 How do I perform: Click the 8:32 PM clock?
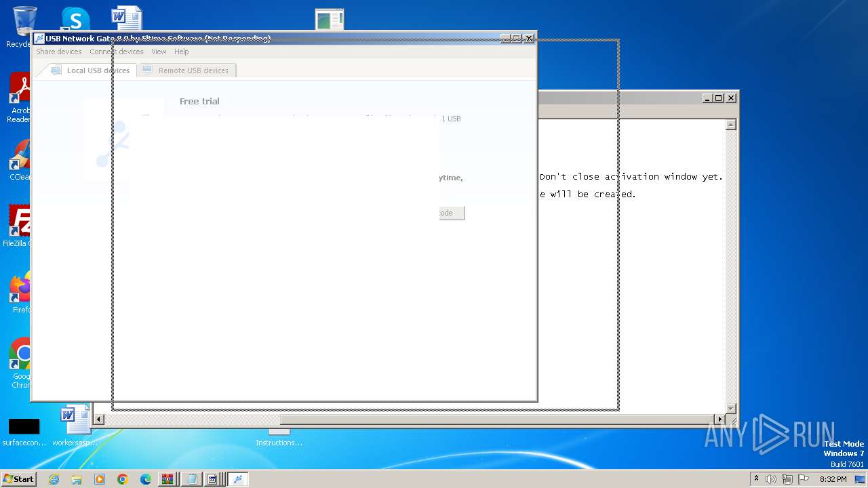click(833, 479)
